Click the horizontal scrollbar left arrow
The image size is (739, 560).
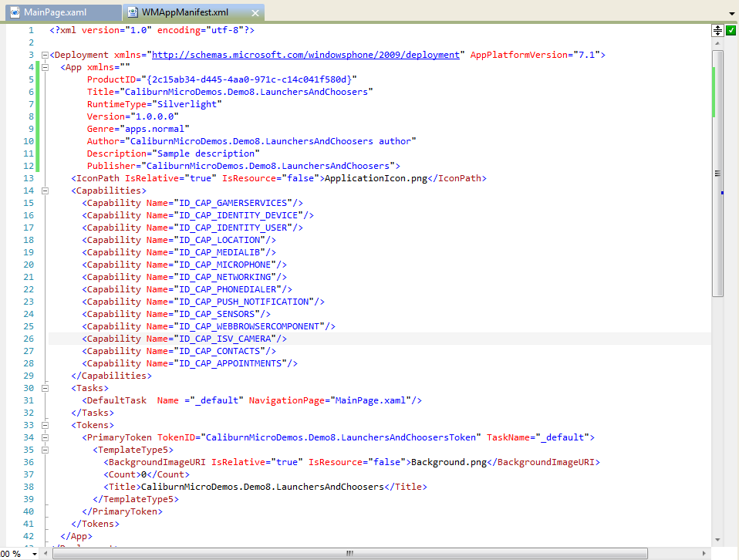pyautogui.click(x=46, y=553)
